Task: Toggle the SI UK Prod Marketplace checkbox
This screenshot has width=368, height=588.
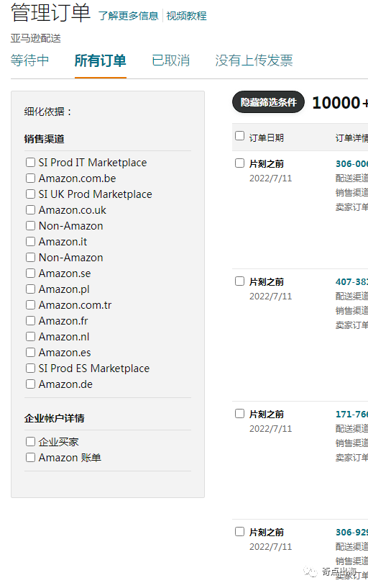Action: point(30,194)
